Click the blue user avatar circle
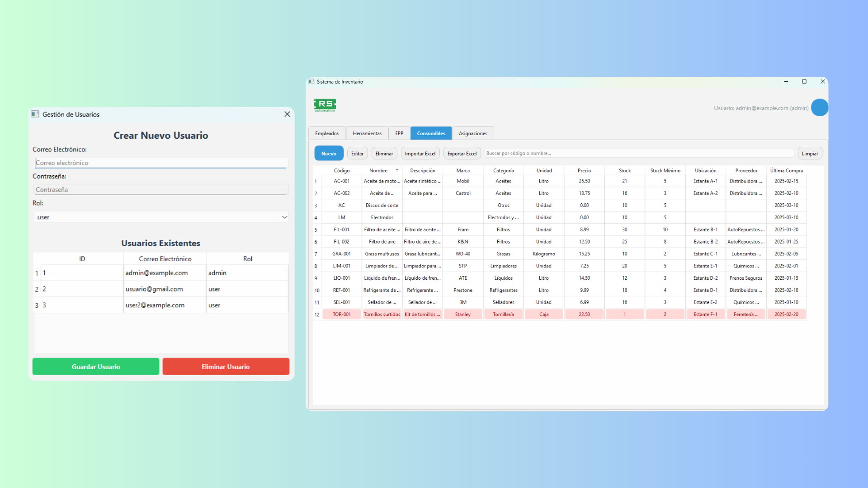868x488 pixels. pyautogui.click(x=819, y=108)
